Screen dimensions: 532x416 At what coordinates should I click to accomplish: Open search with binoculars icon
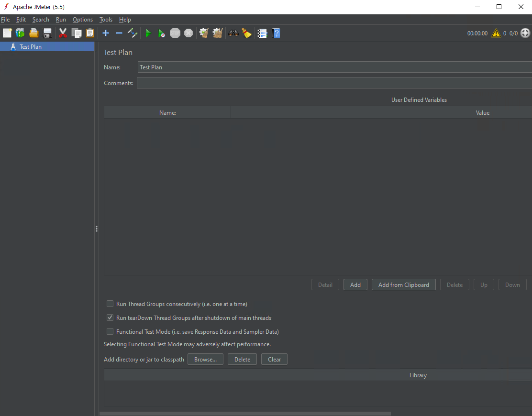(x=233, y=33)
